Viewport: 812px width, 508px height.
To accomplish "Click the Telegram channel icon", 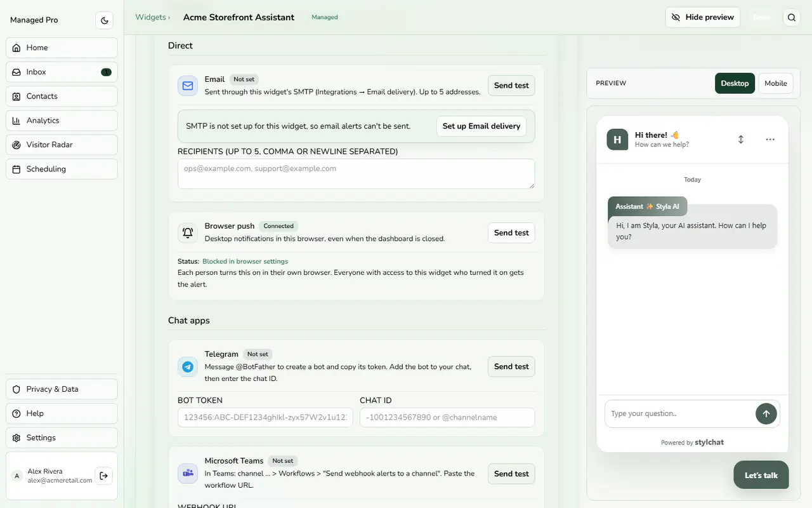I will click(188, 366).
